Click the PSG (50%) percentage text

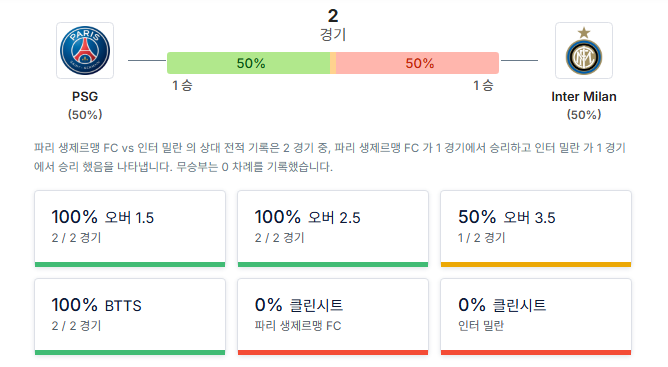[x=85, y=115]
